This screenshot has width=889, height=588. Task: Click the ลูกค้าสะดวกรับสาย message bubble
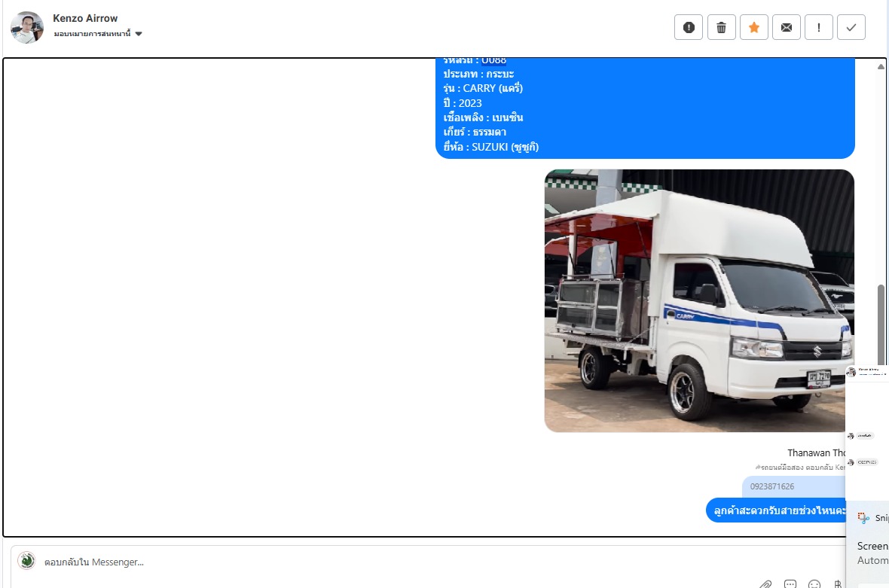tap(775, 510)
